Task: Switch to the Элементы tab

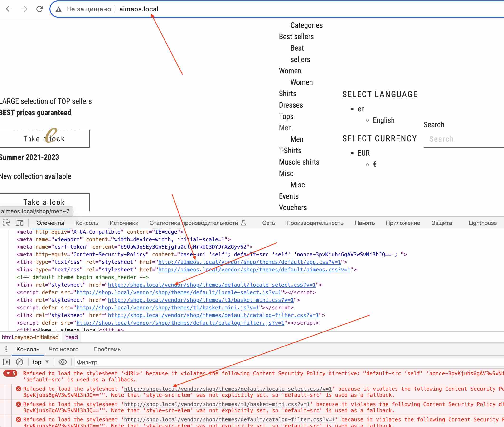Action: pos(50,223)
